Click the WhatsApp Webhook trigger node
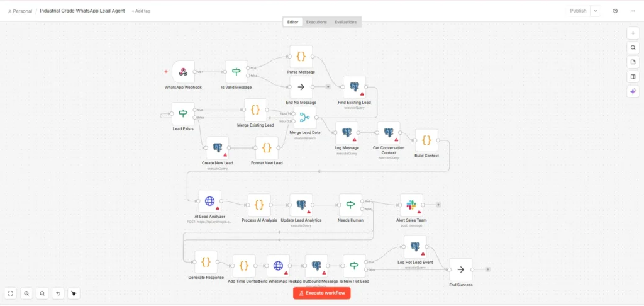Viewport: 644px width, 306px height. coord(183,72)
